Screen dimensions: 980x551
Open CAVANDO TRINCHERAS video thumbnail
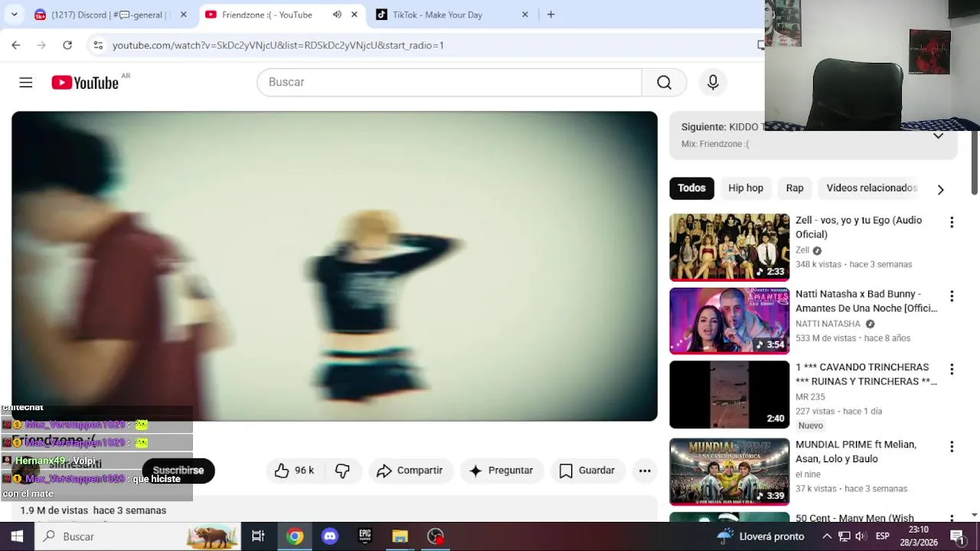pyautogui.click(x=729, y=394)
